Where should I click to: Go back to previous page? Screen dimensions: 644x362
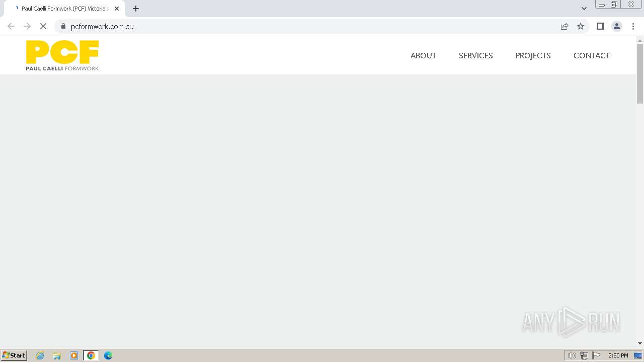[11, 26]
